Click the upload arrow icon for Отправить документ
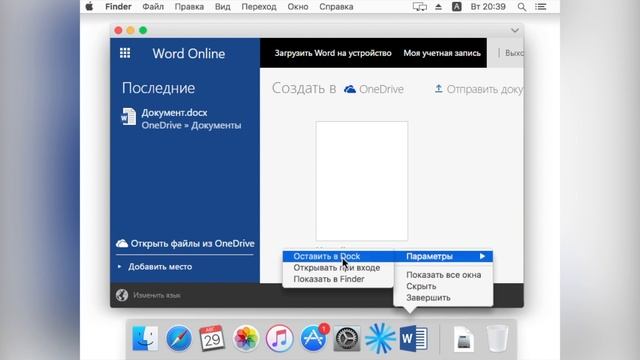The image size is (640, 360). click(x=438, y=89)
